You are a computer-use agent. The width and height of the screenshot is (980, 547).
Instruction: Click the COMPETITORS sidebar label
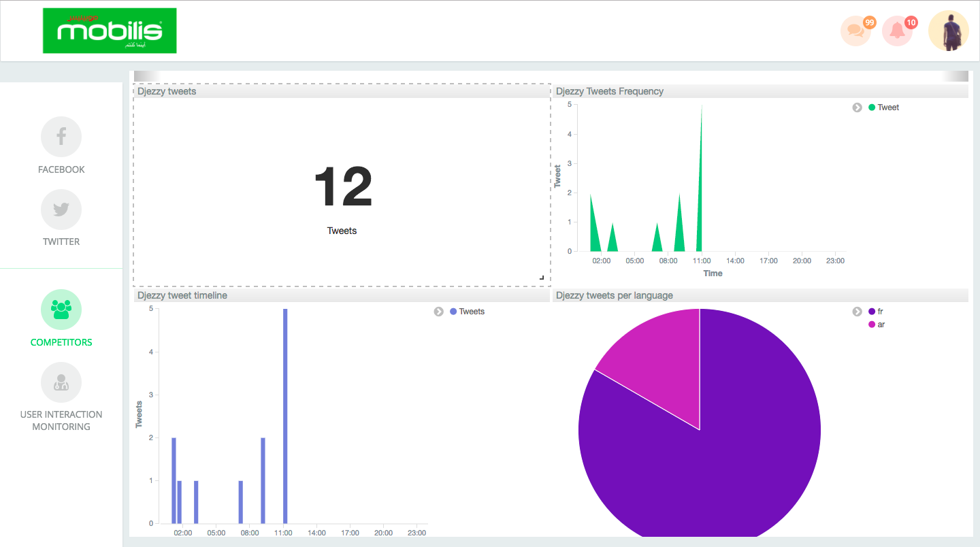61,342
